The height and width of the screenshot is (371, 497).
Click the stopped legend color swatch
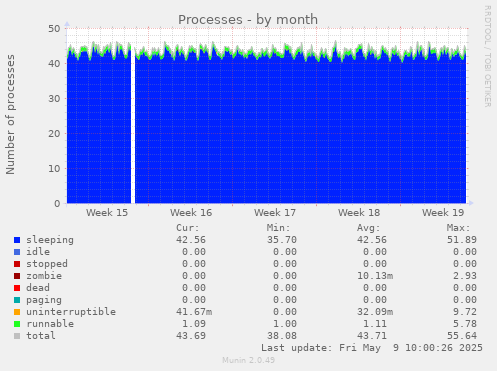pos(17,264)
